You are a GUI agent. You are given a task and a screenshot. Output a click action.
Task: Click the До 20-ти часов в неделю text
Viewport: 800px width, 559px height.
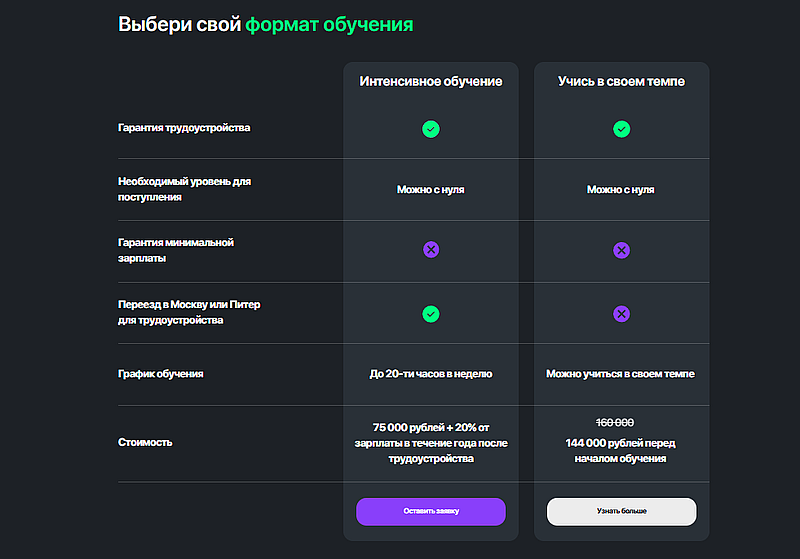coord(431,374)
